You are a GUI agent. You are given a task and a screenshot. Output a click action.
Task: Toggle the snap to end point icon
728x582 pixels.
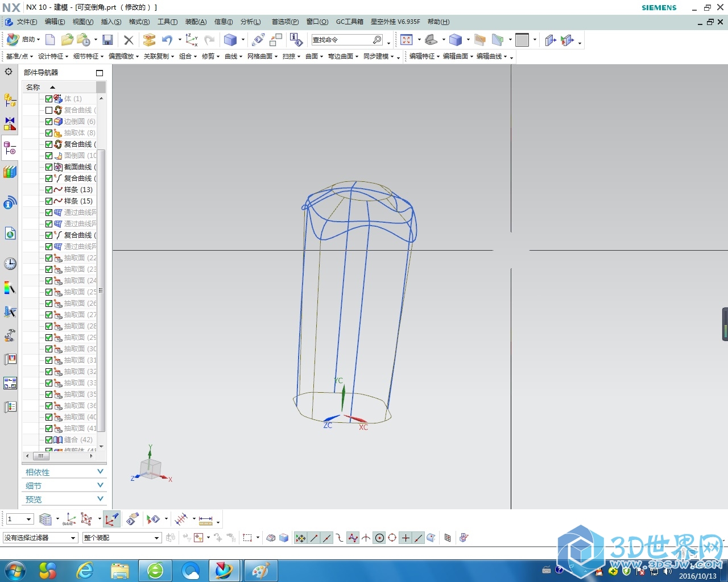tap(314, 538)
